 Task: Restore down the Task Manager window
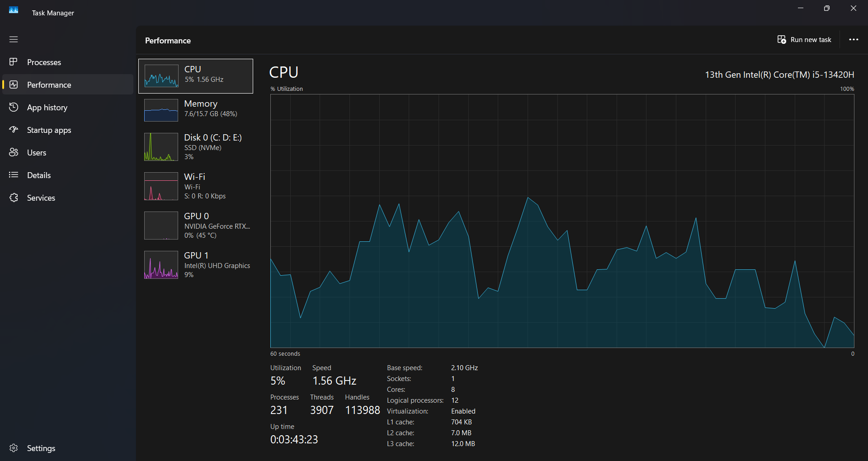click(827, 8)
